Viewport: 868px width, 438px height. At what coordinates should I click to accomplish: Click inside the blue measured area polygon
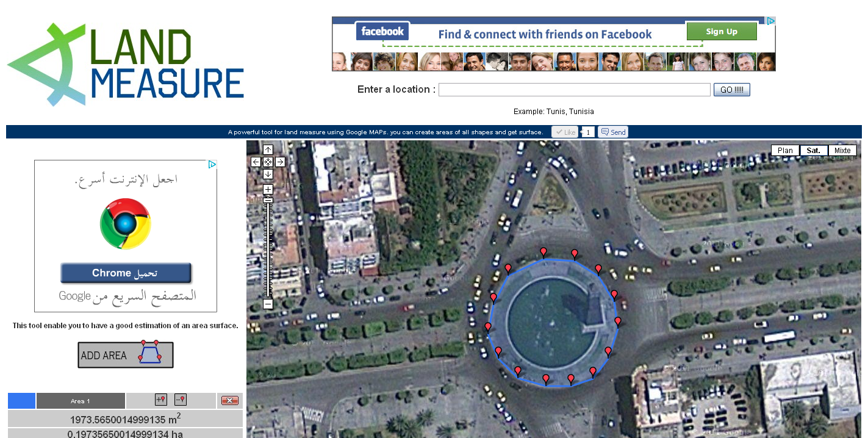coord(552,322)
